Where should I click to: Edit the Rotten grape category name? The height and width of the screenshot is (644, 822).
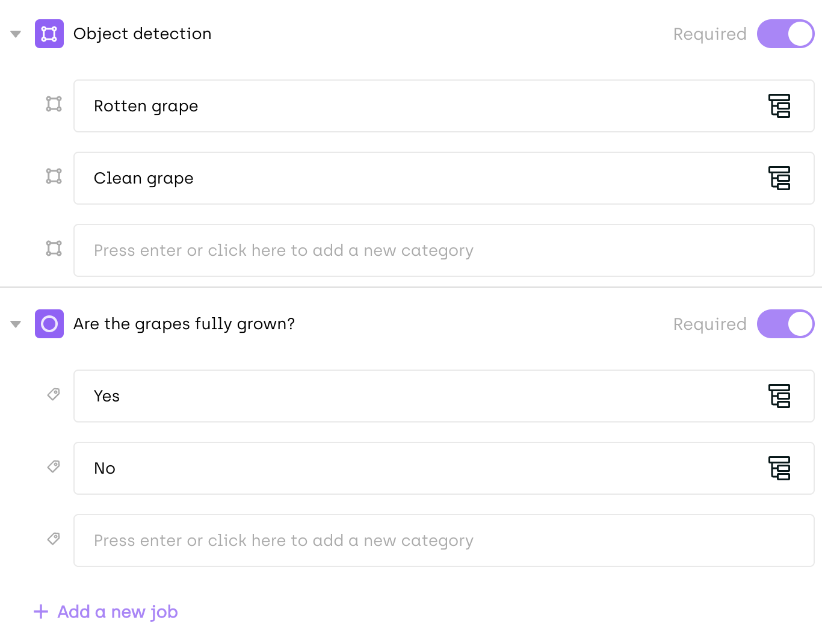pyautogui.click(x=146, y=106)
